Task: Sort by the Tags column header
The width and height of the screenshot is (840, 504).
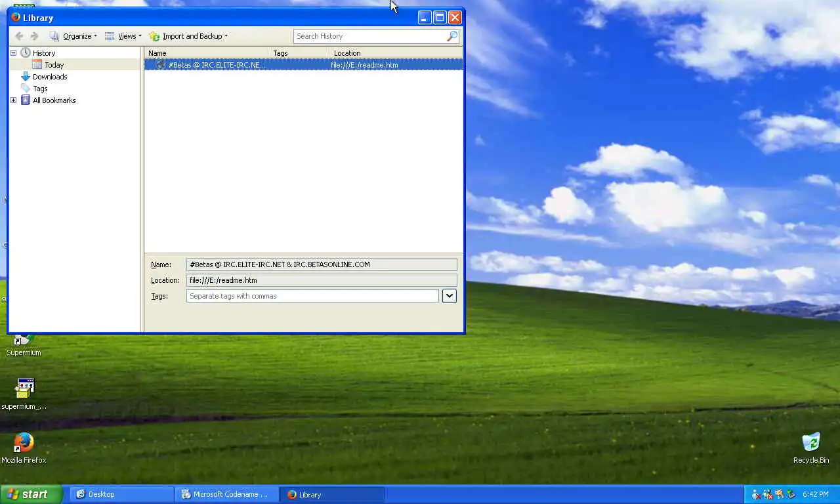Action: pos(299,53)
